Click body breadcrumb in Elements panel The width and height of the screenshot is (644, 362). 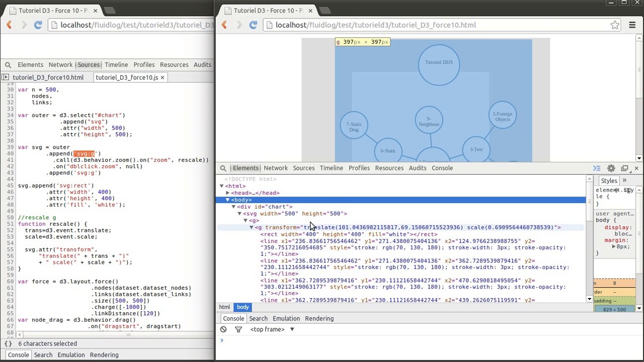(x=243, y=307)
